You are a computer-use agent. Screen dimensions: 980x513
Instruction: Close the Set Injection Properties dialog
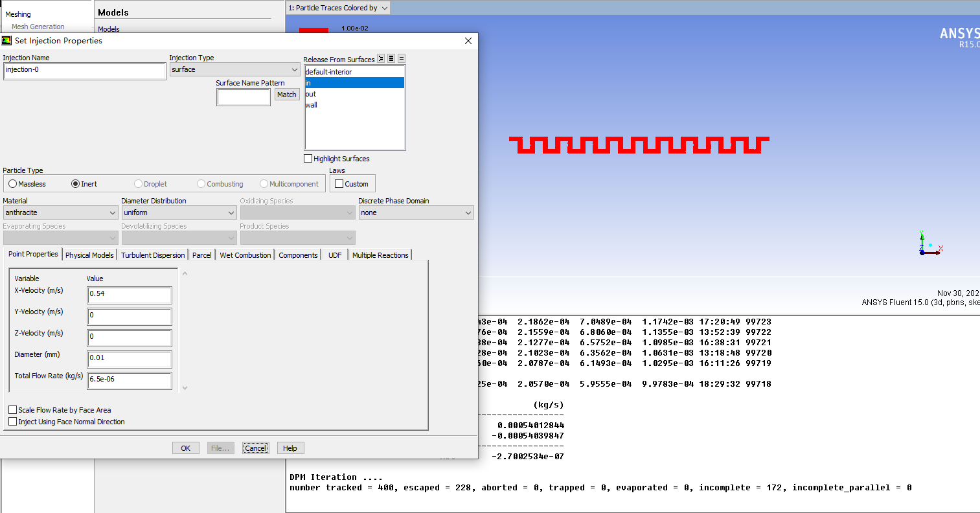pyautogui.click(x=468, y=41)
